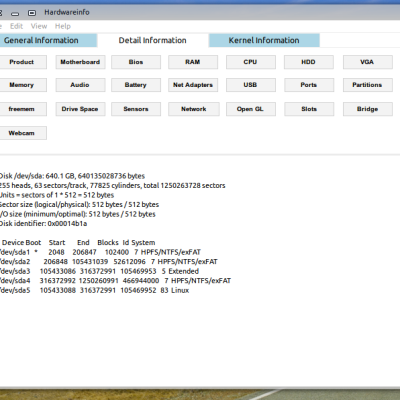Click the 'I/O size (minimum/optimal)' line

(78, 214)
